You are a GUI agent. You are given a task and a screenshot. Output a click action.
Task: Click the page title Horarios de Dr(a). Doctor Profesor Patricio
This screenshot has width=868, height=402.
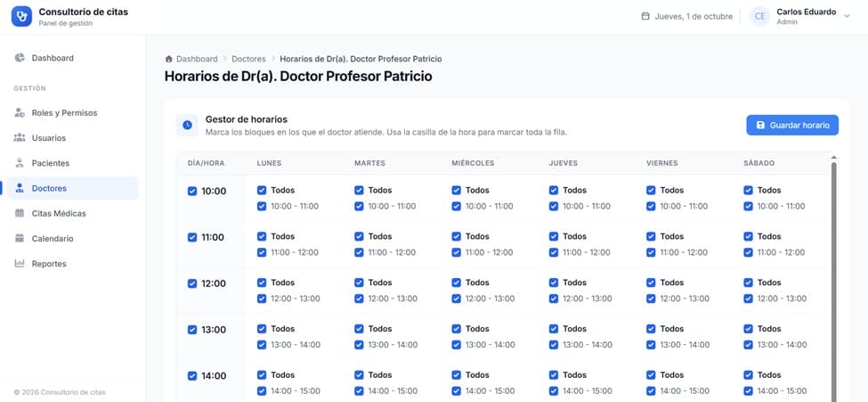point(298,76)
